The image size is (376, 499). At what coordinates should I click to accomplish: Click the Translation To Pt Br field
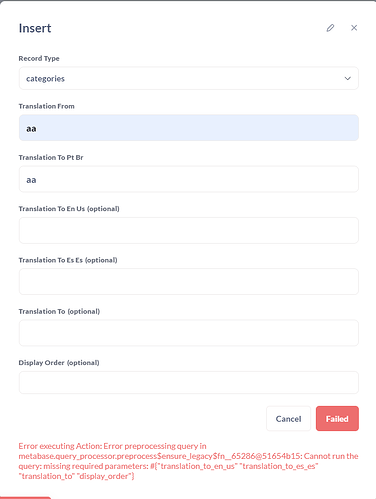(x=189, y=179)
